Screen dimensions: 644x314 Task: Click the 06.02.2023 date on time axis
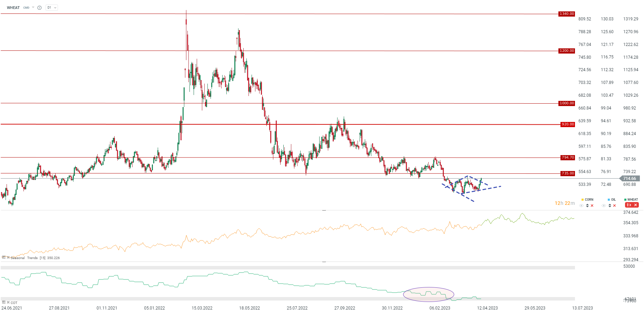(x=440, y=308)
